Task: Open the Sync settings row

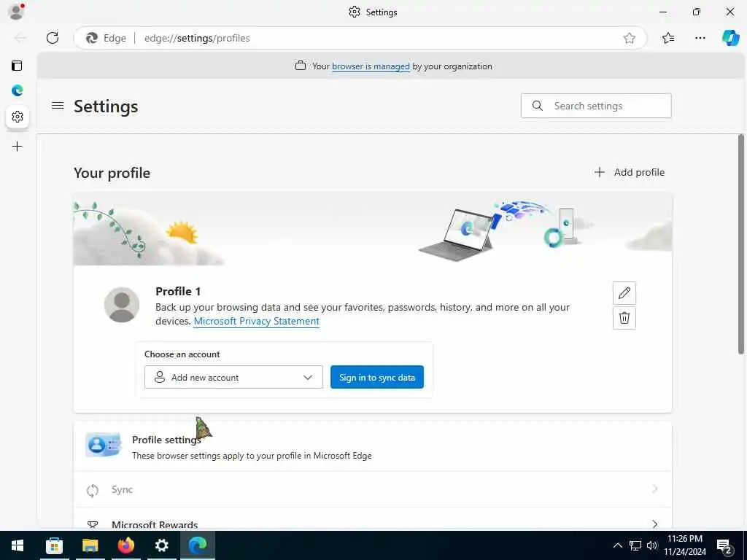Action: point(373,489)
